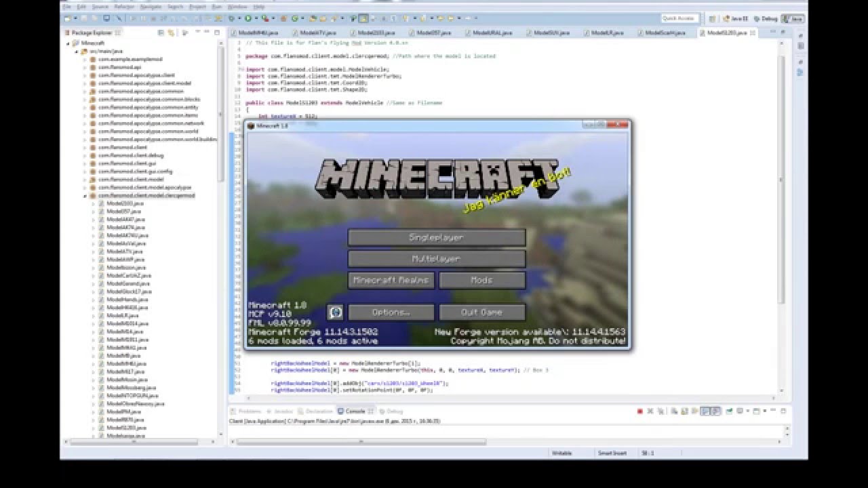Switch to the Problems tab
The height and width of the screenshot is (488, 868).
pos(245,411)
